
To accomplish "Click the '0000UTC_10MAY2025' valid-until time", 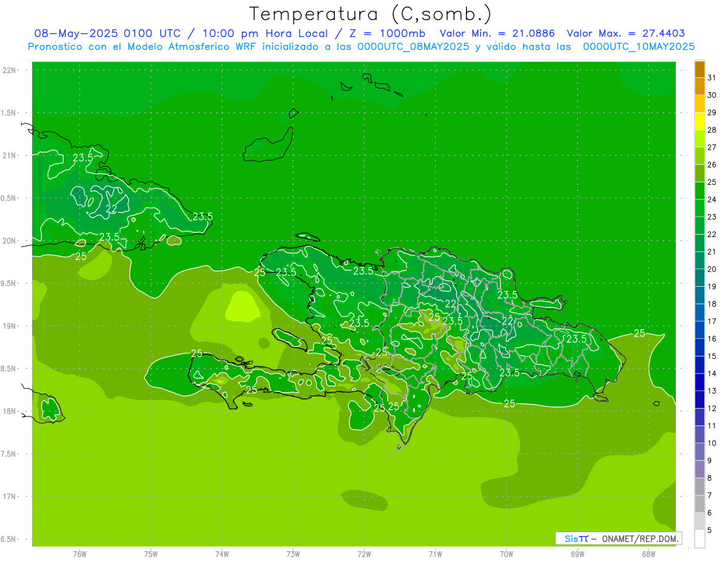I will (639, 47).
